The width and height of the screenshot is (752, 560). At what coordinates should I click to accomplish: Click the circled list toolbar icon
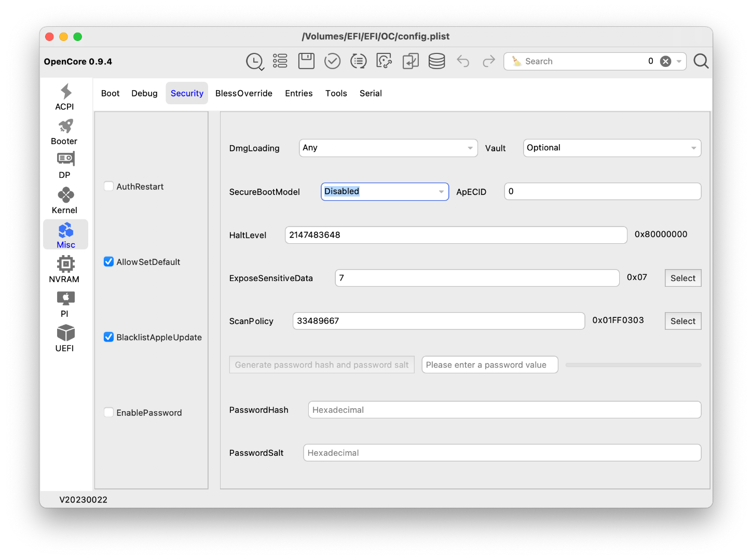pos(358,61)
